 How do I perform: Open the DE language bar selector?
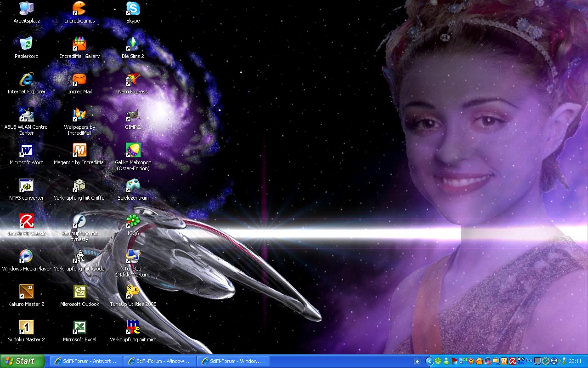pos(416,362)
